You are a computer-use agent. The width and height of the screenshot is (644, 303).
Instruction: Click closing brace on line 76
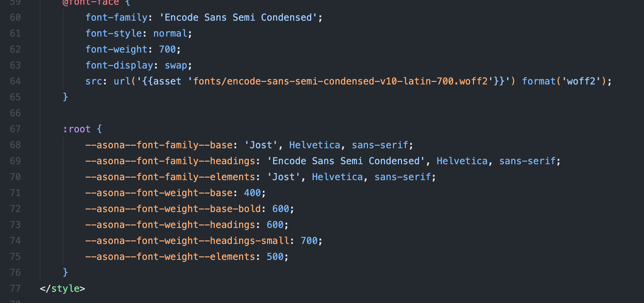(65, 272)
